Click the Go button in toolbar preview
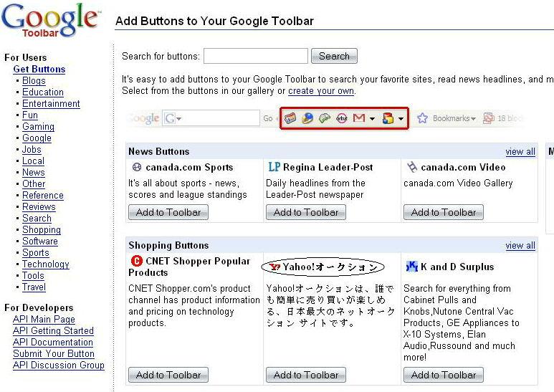The image size is (554, 392). point(268,119)
